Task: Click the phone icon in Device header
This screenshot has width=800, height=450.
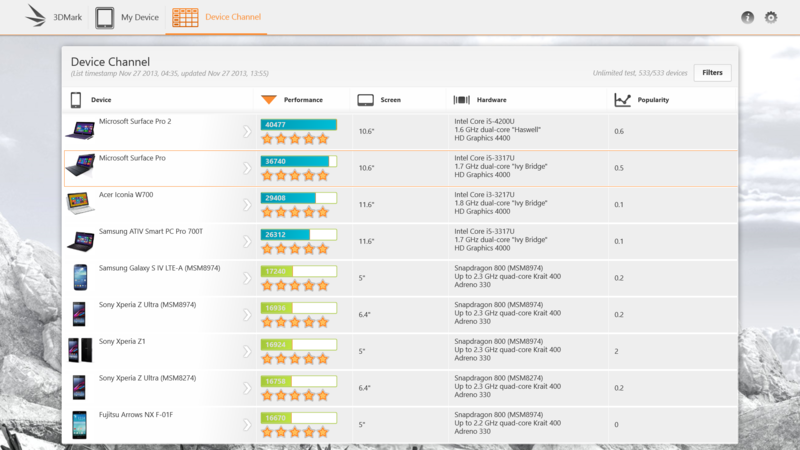Action: (76, 100)
